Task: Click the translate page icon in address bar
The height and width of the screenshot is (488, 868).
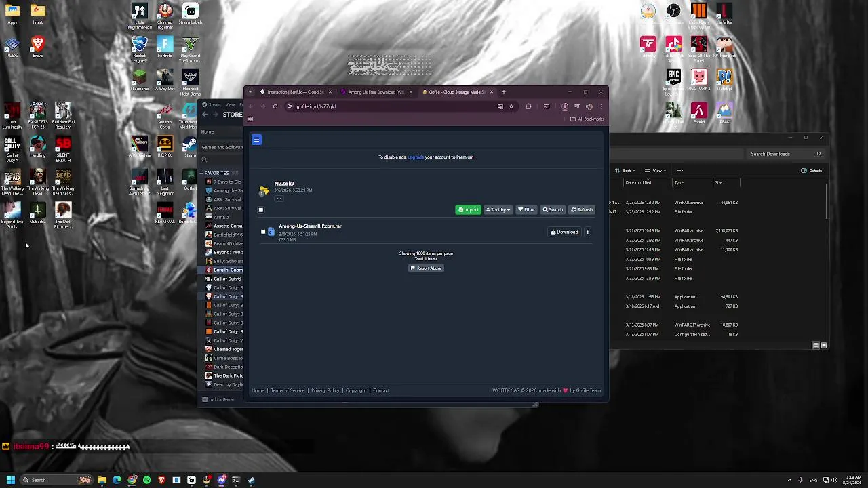Action: coord(500,106)
